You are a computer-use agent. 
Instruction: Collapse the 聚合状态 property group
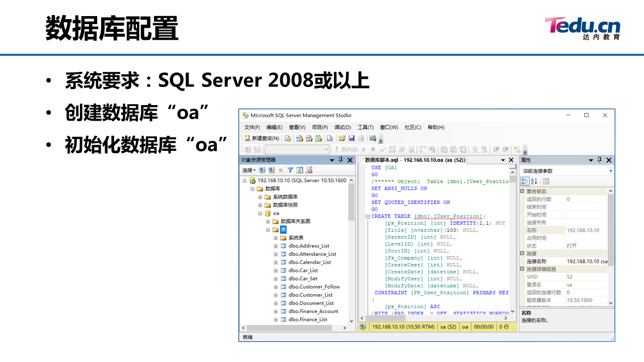point(523,192)
